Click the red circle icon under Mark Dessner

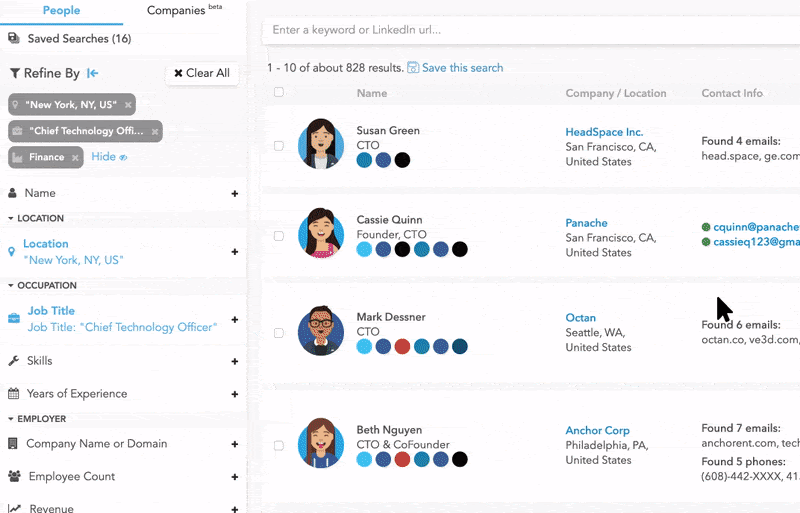(x=403, y=347)
